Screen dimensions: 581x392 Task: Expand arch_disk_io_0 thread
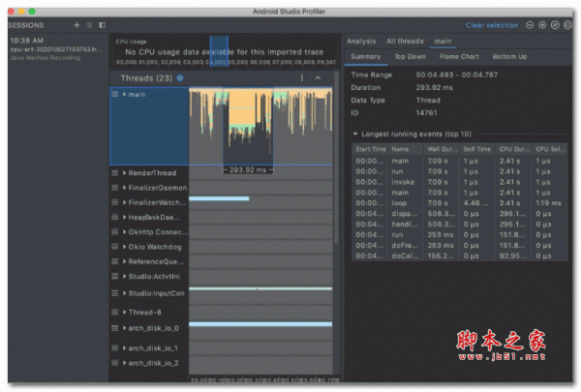(125, 328)
